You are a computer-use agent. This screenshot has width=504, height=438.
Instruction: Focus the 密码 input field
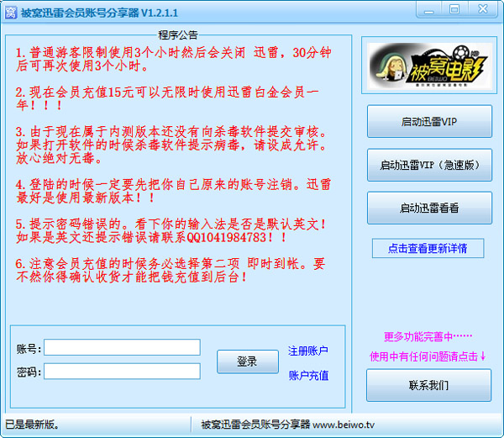tap(122, 372)
